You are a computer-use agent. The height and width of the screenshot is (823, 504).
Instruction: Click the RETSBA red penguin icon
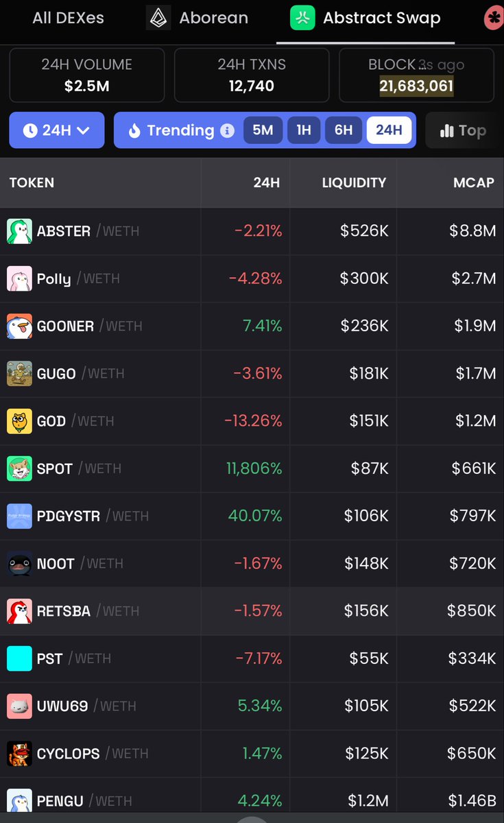(19, 611)
